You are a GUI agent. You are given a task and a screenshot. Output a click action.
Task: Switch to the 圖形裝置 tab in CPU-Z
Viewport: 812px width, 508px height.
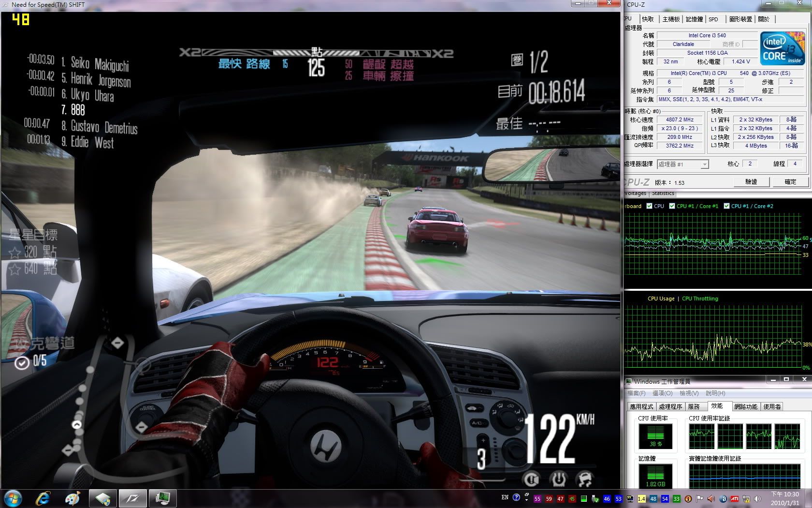(x=740, y=19)
